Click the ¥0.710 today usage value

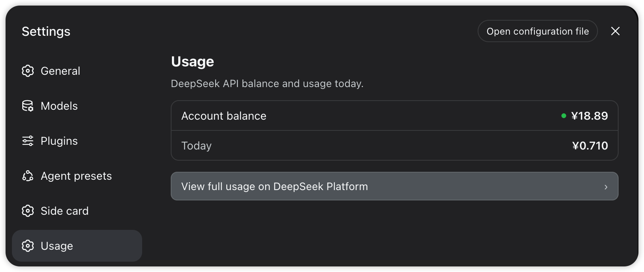point(590,146)
